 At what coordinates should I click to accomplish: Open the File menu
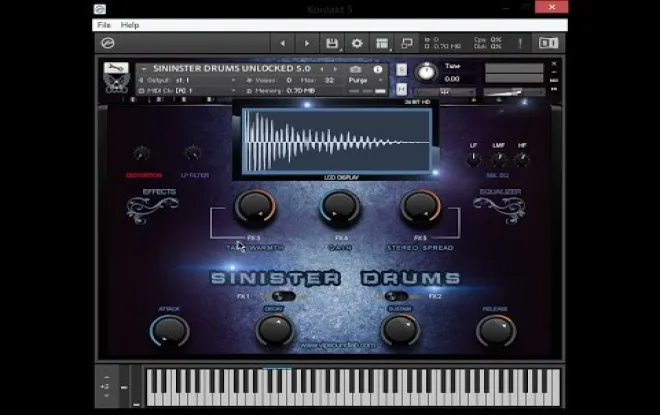(x=104, y=25)
